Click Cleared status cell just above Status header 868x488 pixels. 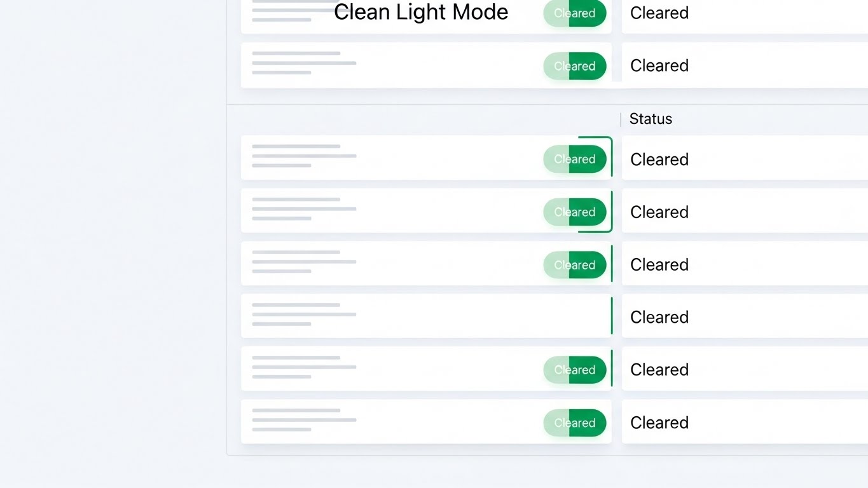pos(659,66)
